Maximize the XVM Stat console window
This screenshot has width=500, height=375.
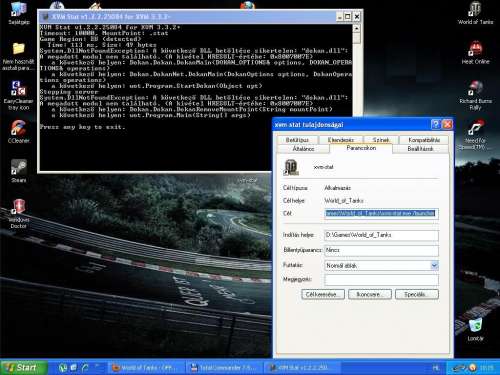coord(348,17)
